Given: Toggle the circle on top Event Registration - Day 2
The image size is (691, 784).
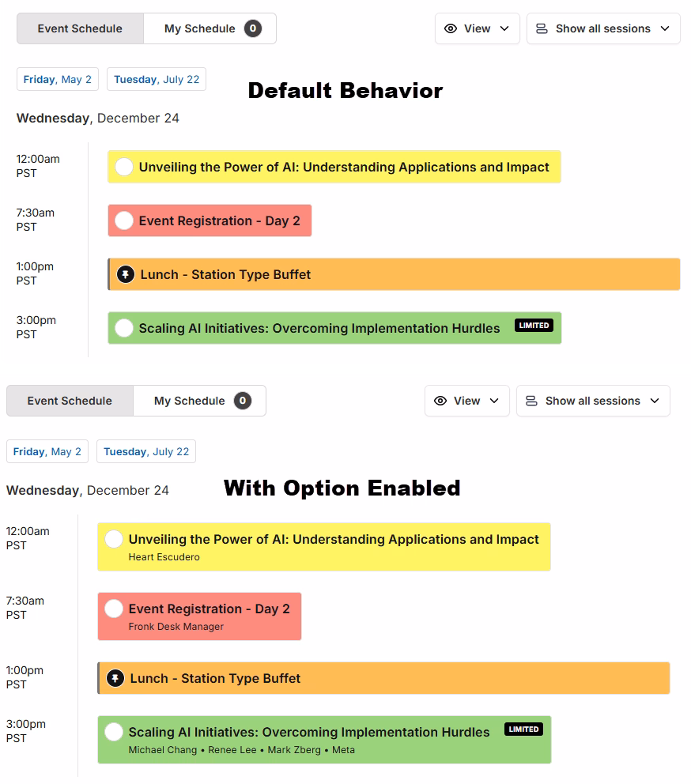Looking at the screenshot, I should 124,220.
